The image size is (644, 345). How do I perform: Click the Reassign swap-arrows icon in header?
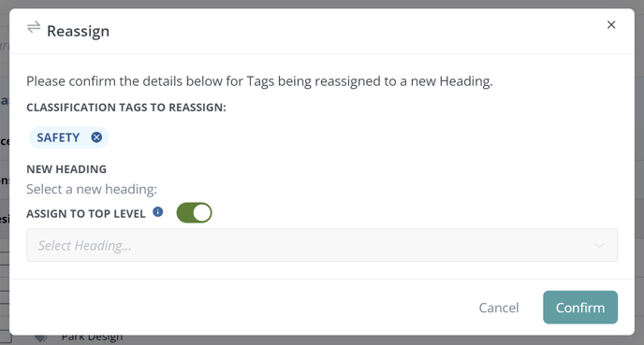pyautogui.click(x=34, y=27)
